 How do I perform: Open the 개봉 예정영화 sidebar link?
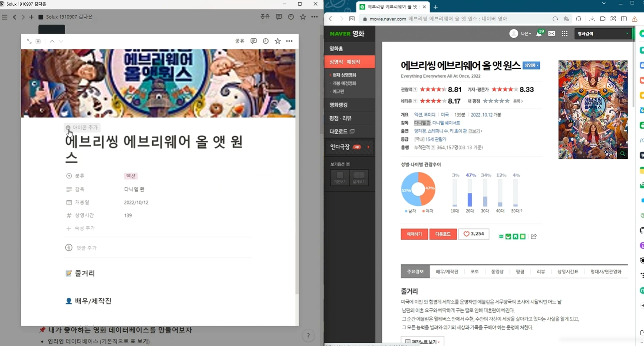pos(344,83)
